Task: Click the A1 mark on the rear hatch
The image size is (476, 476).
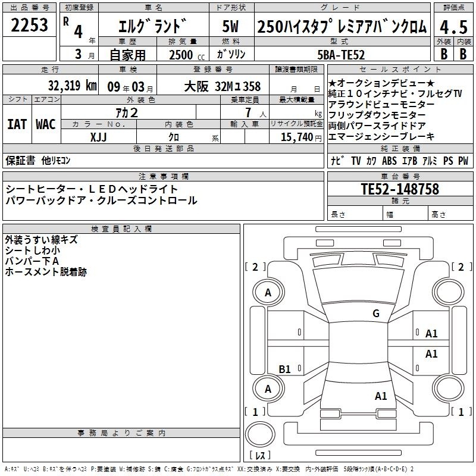Action: point(381,396)
